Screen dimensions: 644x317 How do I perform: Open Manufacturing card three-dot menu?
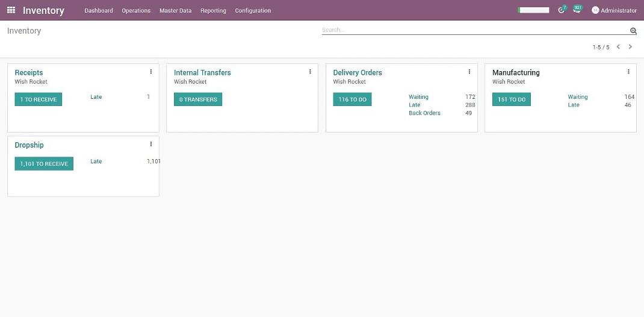[x=628, y=72]
